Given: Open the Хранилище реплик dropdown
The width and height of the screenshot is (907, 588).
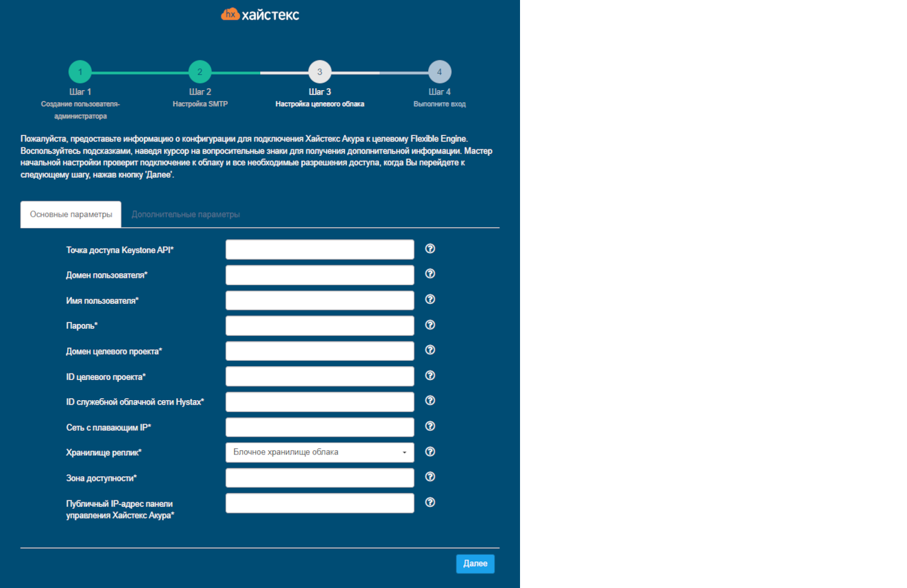Looking at the screenshot, I should (319, 453).
